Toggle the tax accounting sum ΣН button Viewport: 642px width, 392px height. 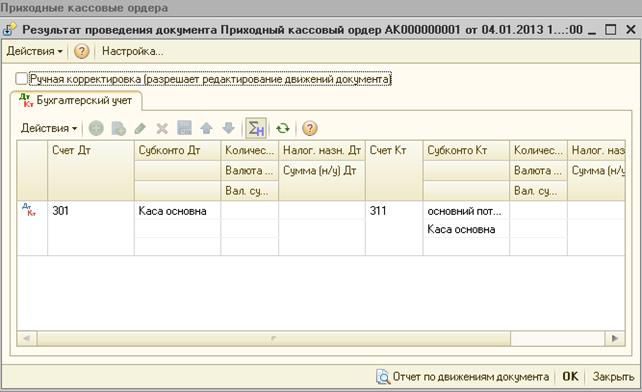click(256, 128)
